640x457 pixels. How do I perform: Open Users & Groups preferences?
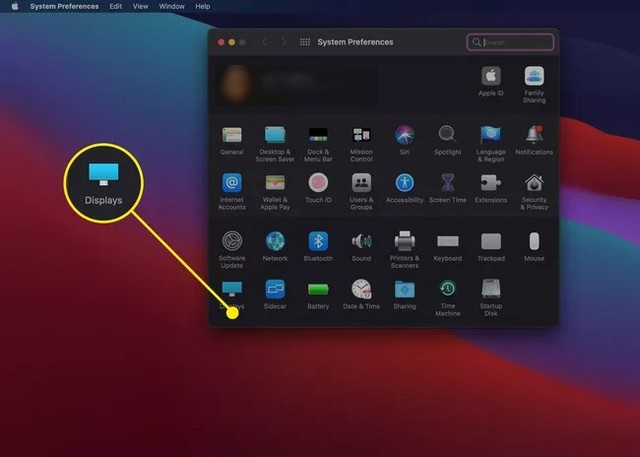click(361, 192)
